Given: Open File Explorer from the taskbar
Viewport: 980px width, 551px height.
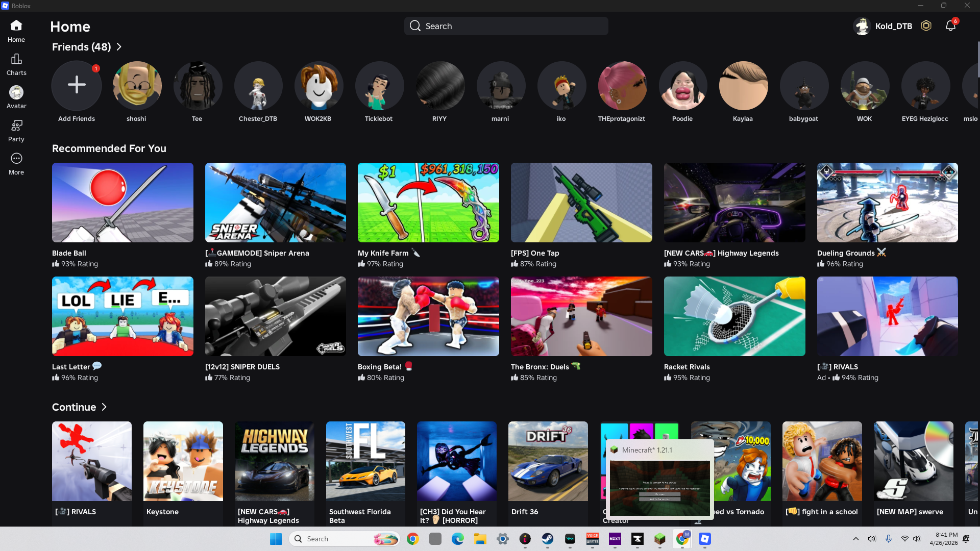Looking at the screenshot, I should point(480,539).
